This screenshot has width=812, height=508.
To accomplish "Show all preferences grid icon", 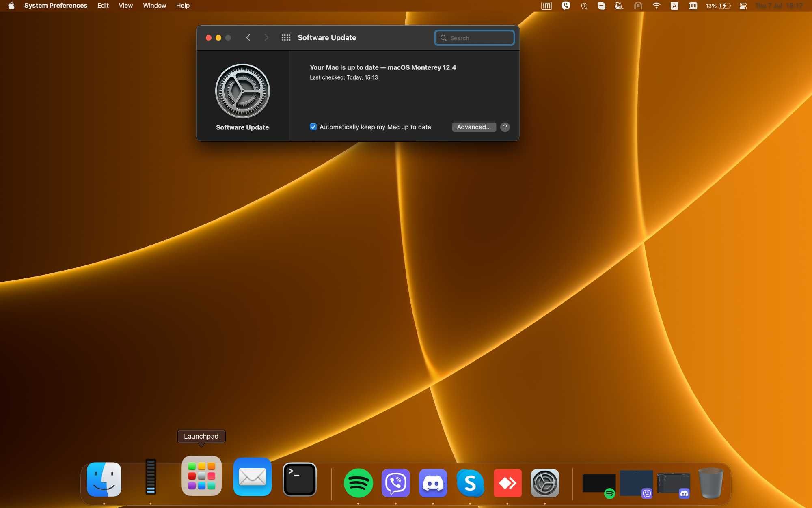I will (286, 38).
